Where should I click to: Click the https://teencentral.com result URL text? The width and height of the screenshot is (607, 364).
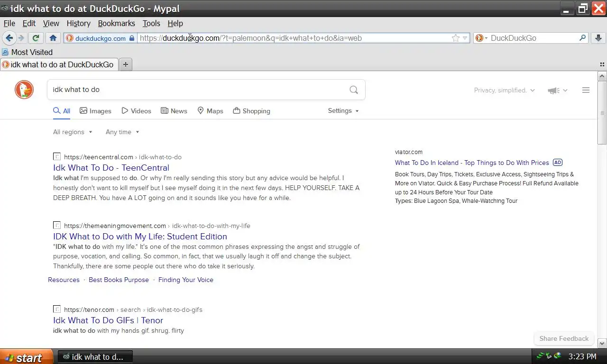(x=99, y=157)
